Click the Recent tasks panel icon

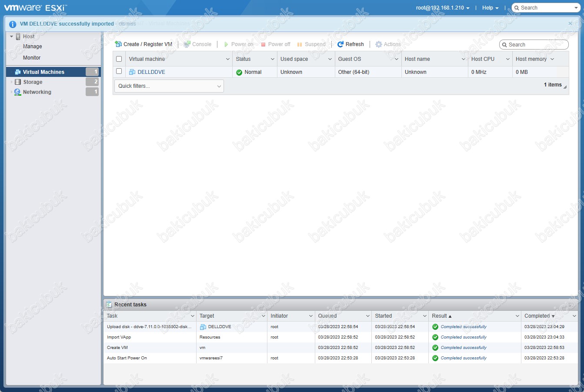click(109, 305)
